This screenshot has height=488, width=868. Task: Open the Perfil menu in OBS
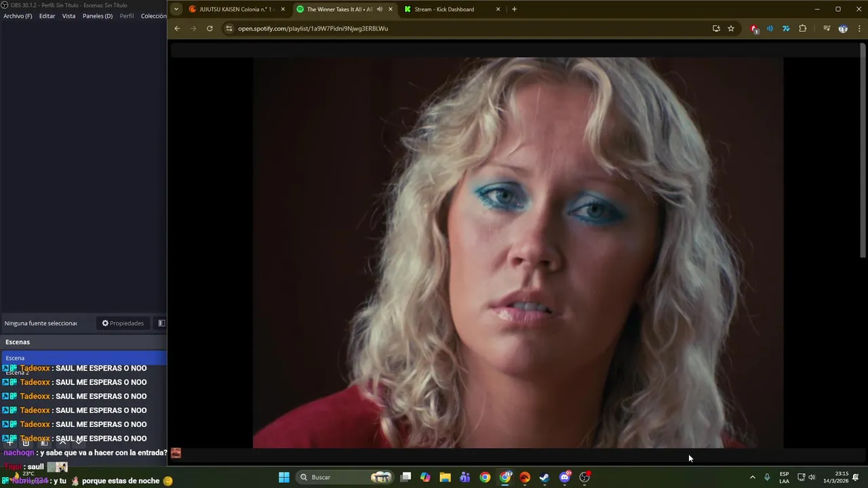(x=127, y=16)
